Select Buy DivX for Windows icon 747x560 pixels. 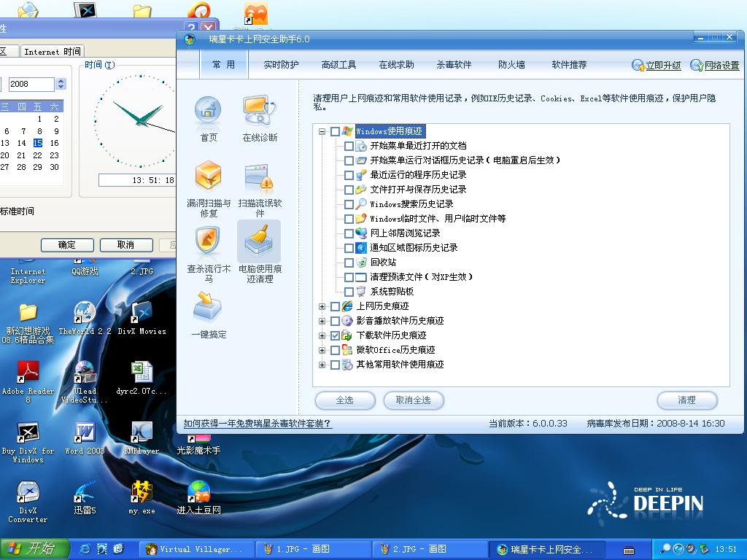tap(28, 442)
